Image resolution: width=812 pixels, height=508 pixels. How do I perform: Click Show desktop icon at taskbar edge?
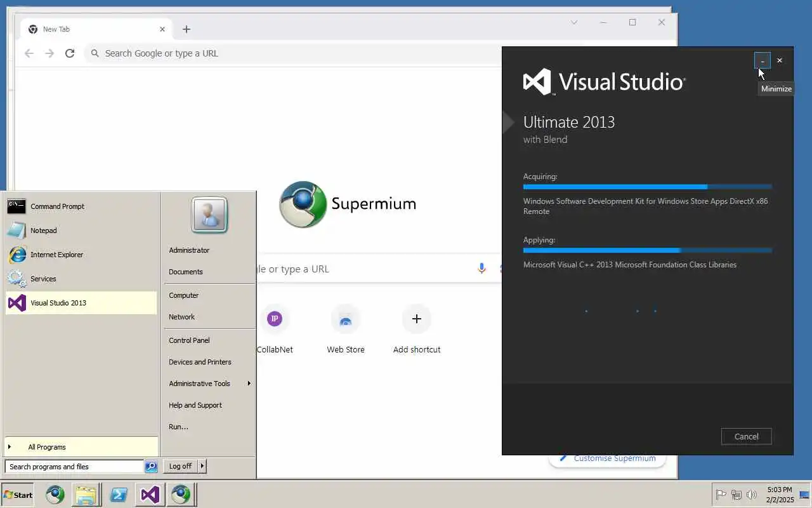[x=804, y=495]
